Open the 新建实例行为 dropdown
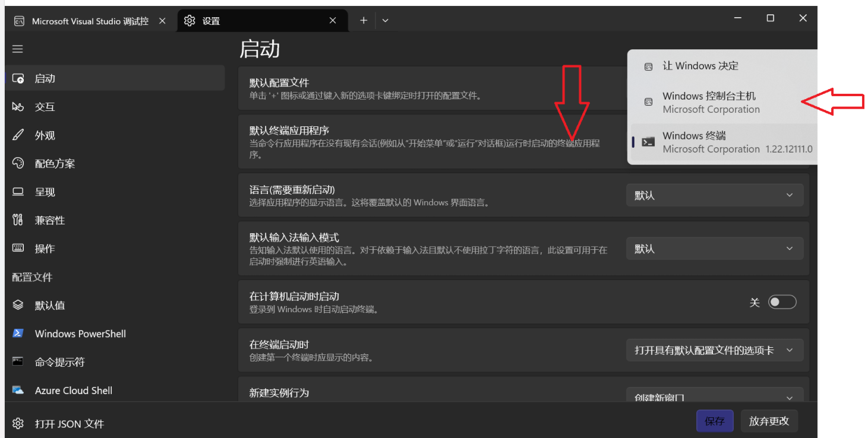 (715, 396)
